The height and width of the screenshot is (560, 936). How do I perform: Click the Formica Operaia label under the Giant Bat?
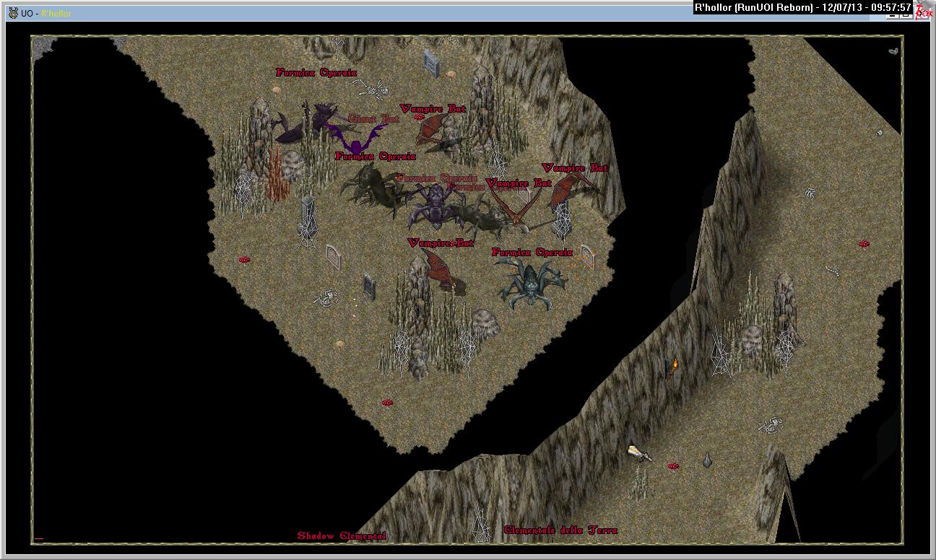(x=376, y=157)
